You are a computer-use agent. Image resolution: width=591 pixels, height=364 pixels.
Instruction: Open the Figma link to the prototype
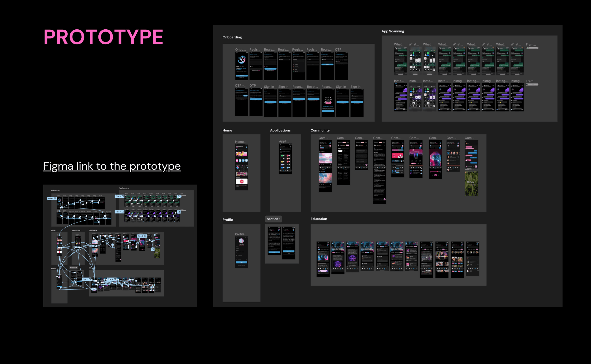click(112, 166)
